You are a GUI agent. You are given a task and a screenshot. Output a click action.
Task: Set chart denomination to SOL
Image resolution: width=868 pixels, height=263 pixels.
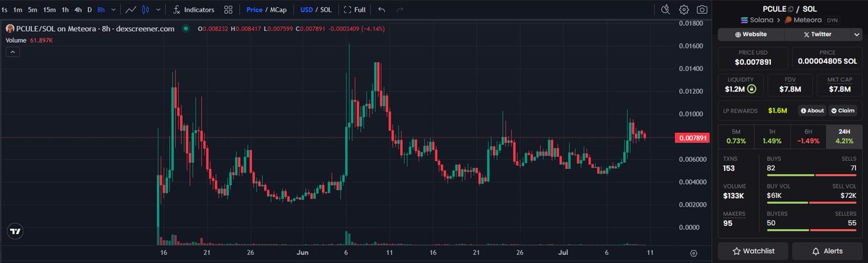pyautogui.click(x=326, y=10)
